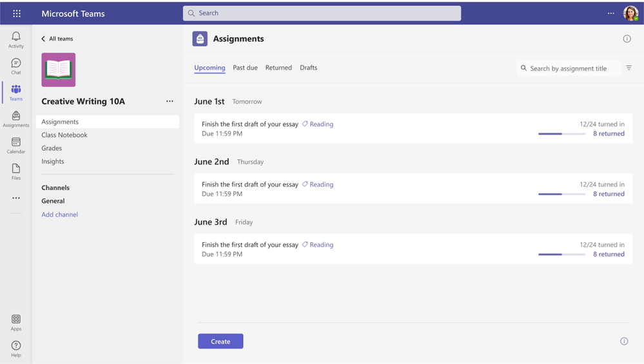This screenshot has height=364, width=644.
Task: Open Calendar in left rail
Action: tap(16, 145)
